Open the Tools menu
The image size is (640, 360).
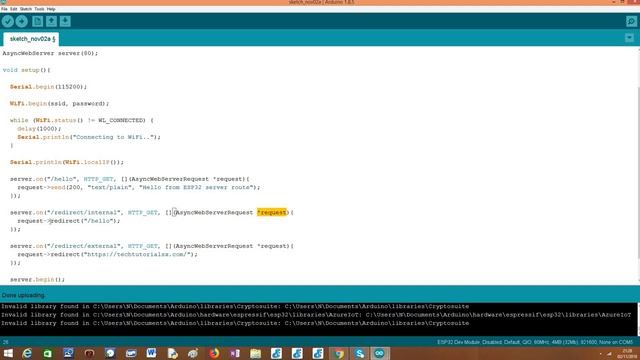39,9
